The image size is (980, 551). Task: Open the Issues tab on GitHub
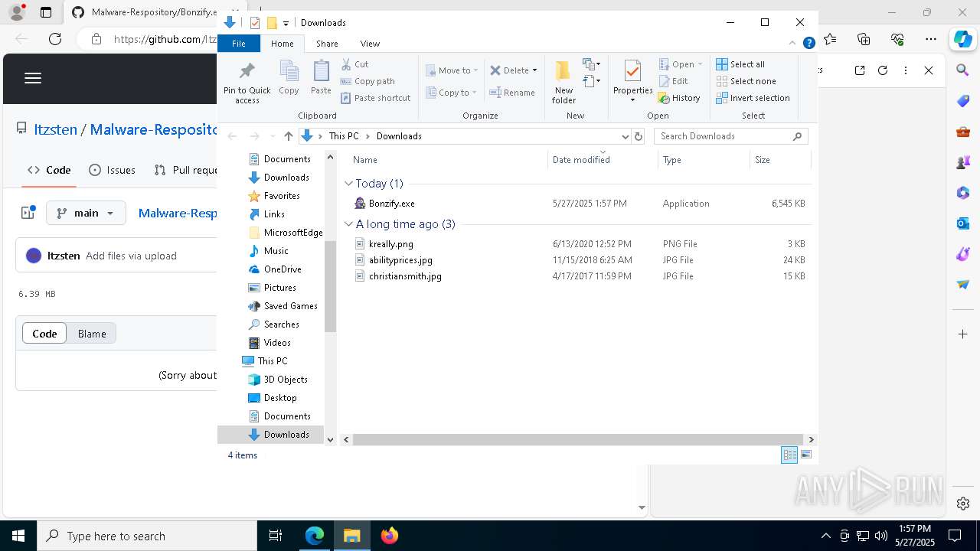pos(113,170)
